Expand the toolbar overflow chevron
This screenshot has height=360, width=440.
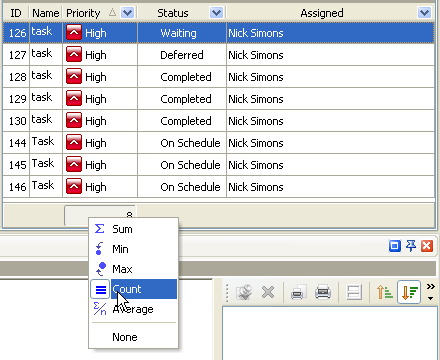(431, 292)
